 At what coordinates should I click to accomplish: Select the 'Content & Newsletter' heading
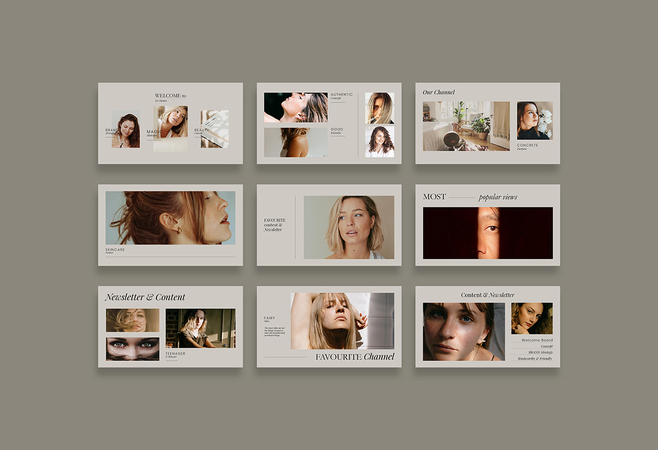(487, 295)
